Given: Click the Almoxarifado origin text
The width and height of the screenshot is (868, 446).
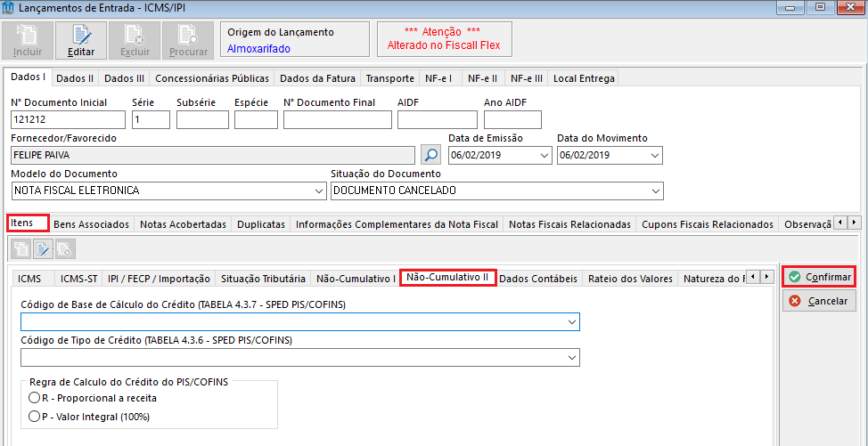Looking at the screenshot, I should coord(258,49).
